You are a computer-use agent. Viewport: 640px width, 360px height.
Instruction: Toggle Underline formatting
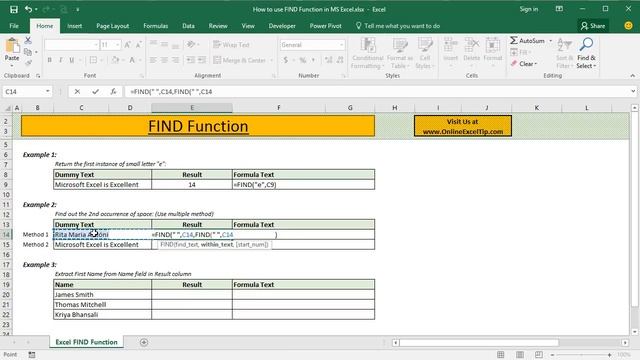point(71,60)
